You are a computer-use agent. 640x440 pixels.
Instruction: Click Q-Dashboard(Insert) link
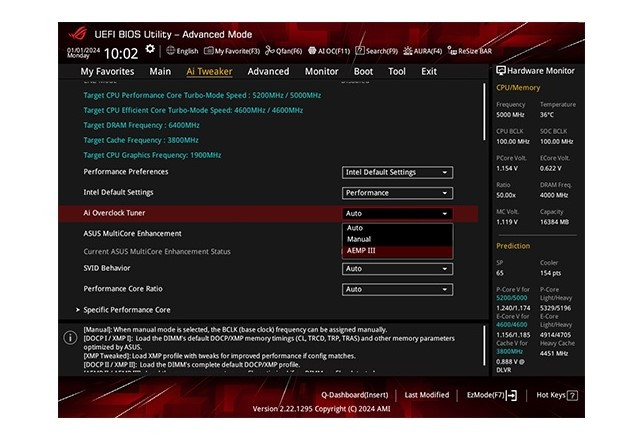point(354,395)
